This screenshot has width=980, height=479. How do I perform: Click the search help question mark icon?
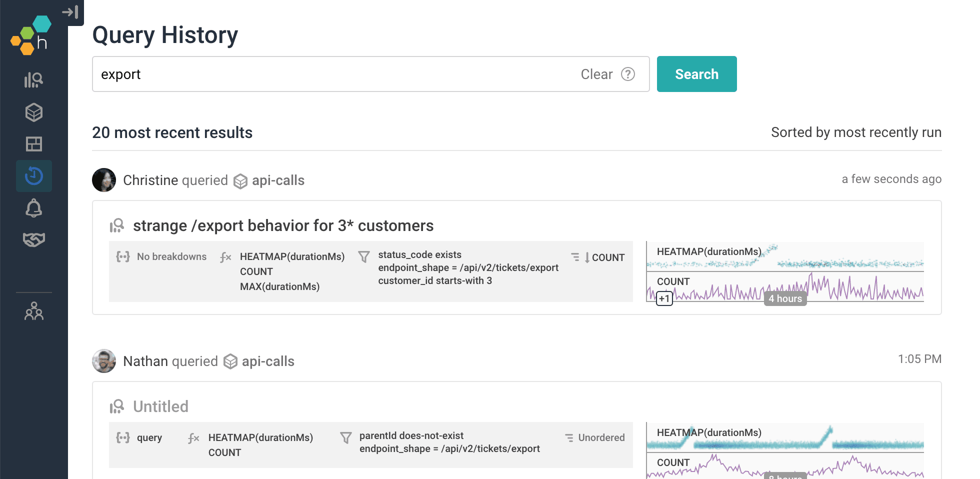(x=627, y=74)
